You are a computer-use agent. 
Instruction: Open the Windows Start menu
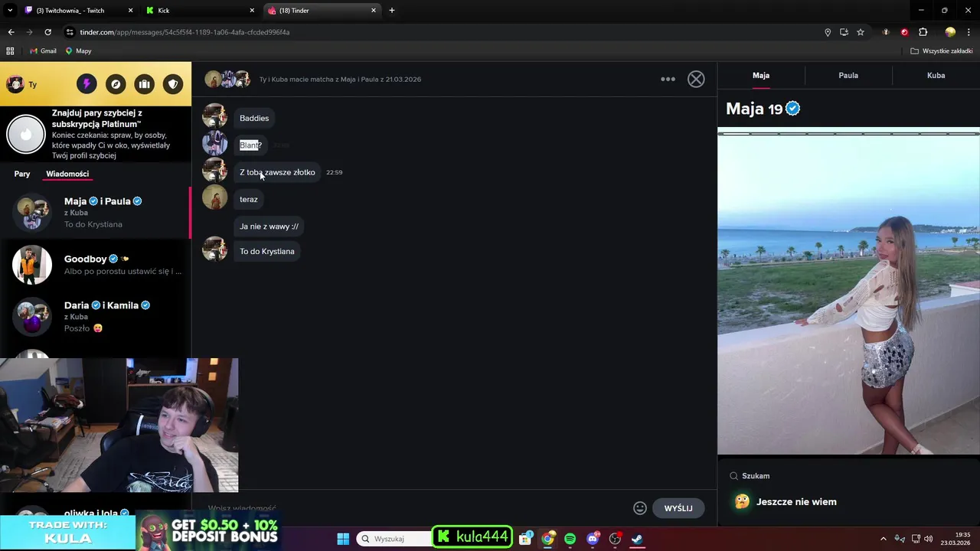coord(343,539)
